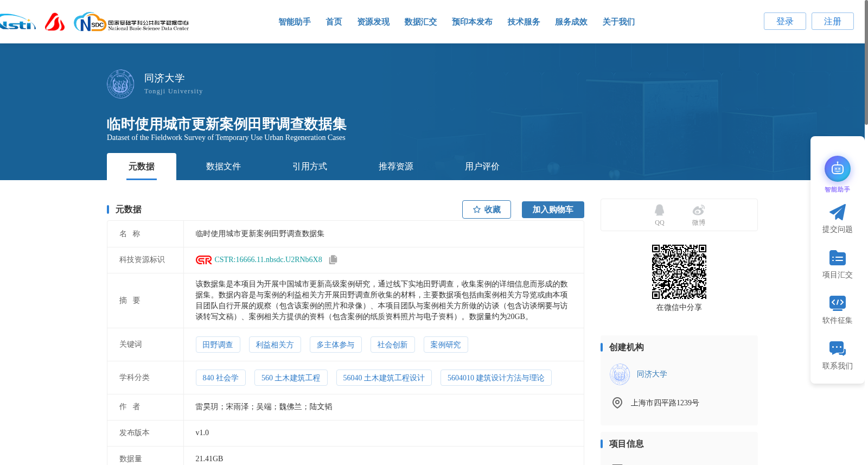Click address 上海市四平路1239号
The image size is (868, 465).
tap(665, 403)
